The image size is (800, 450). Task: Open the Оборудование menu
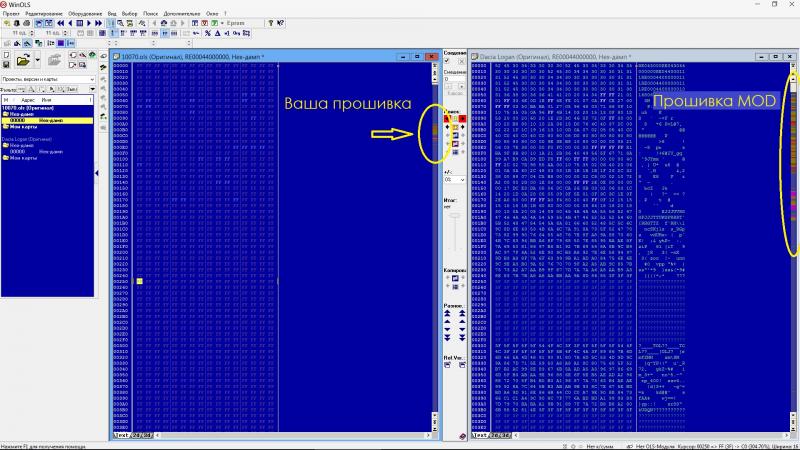[85, 14]
